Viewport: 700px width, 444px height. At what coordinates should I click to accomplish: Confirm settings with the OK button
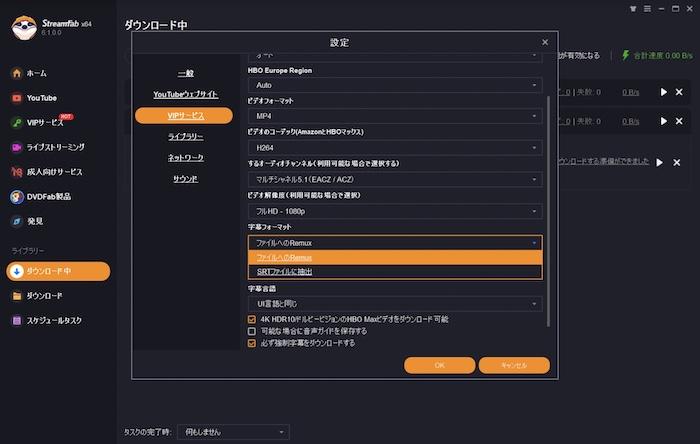(440, 365)
